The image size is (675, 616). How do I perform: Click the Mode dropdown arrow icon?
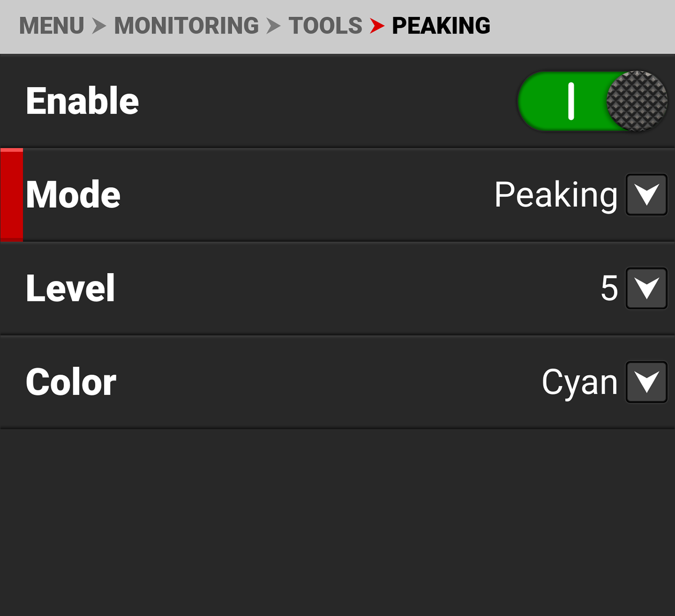[x=646, y=195]
